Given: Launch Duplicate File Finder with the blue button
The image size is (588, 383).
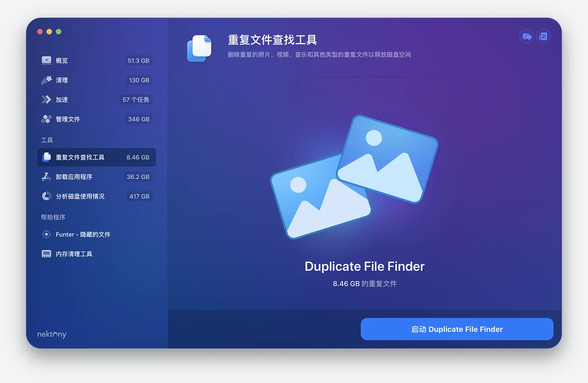Looking at the screenshot, I should pos(457,329).
